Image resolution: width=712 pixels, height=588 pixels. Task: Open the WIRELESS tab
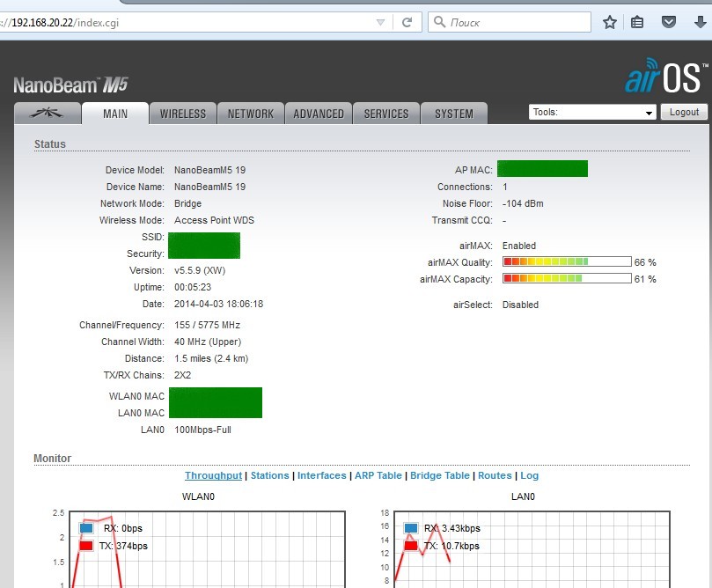pos(183,114)
